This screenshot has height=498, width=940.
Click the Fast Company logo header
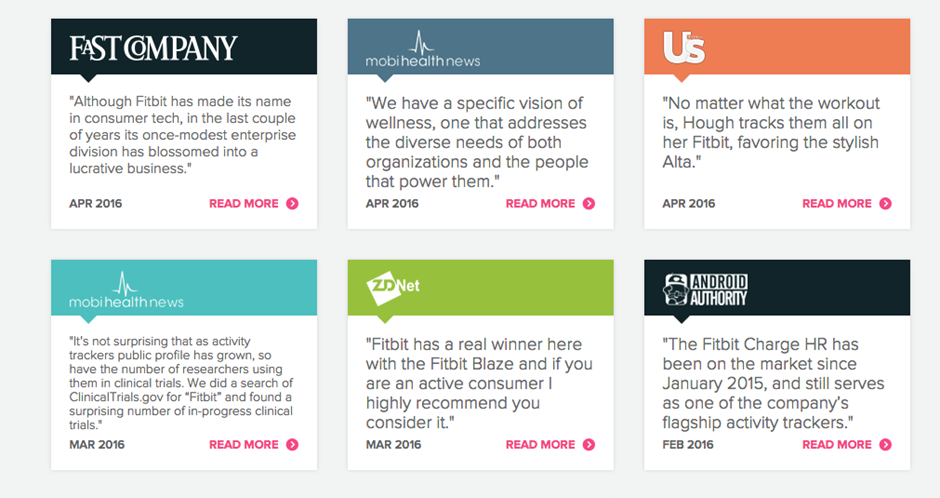(x=153, y=47)
